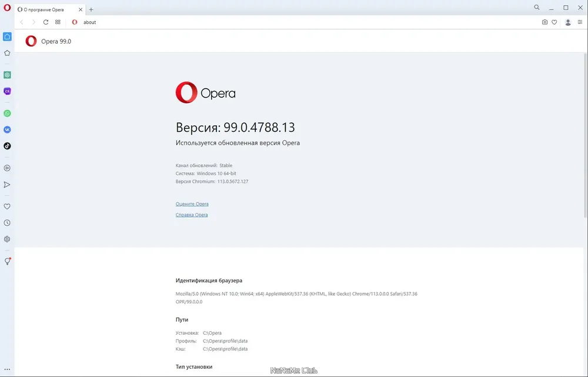The image size is (588, 377).
Task: Open VK messenger in the sidebar
Action: click(x=7, y=130)
